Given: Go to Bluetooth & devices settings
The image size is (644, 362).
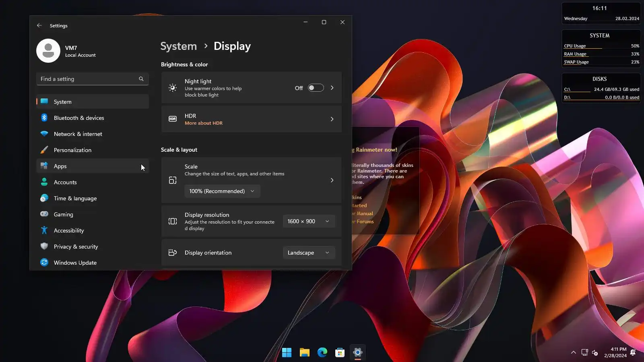Looking at the screenshot, I should [x=93, y=117].
